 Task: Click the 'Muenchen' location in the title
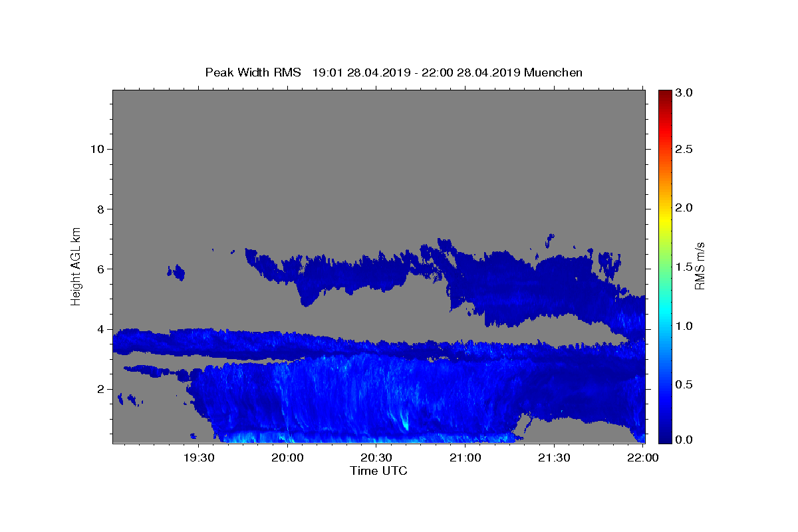(553, 72)
